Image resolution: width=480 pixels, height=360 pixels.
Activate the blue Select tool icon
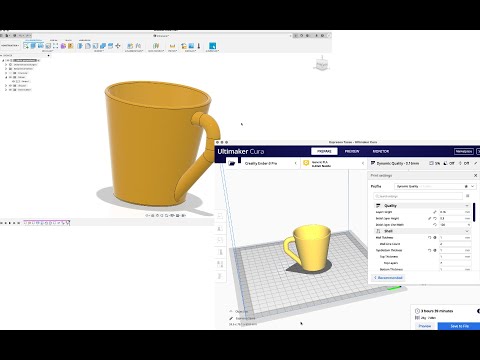[x=212, y=46]
